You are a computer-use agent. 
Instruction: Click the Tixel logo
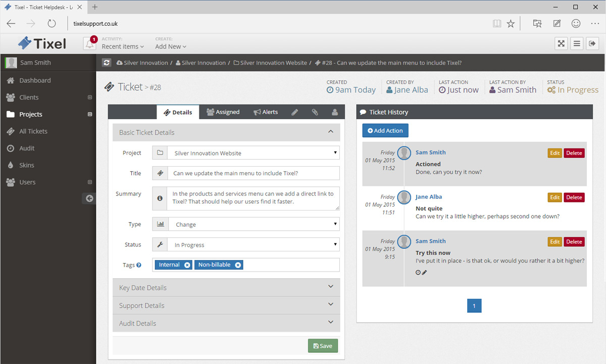point(42,43)
